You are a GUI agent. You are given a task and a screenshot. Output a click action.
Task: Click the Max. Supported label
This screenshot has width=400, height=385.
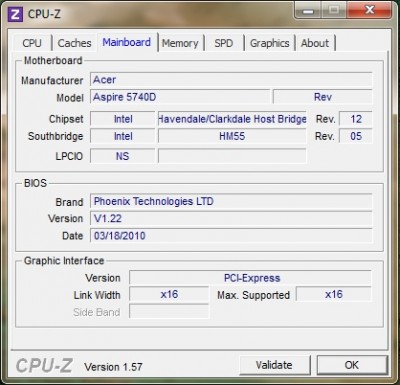253,295
